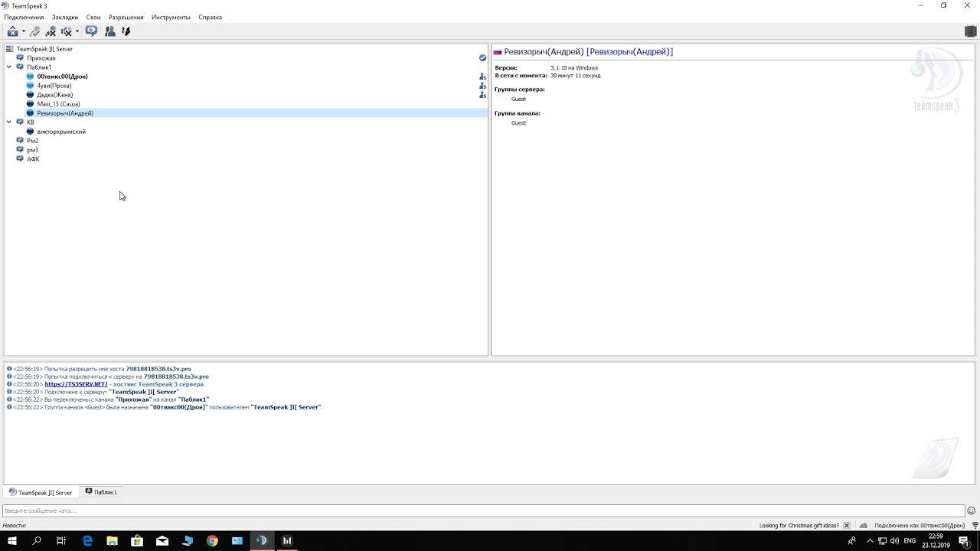The height and width of the screenshot is (551, 980).
Task: Open the Разрешения menu
Action: pyautogui.click(x=126, y=17)
